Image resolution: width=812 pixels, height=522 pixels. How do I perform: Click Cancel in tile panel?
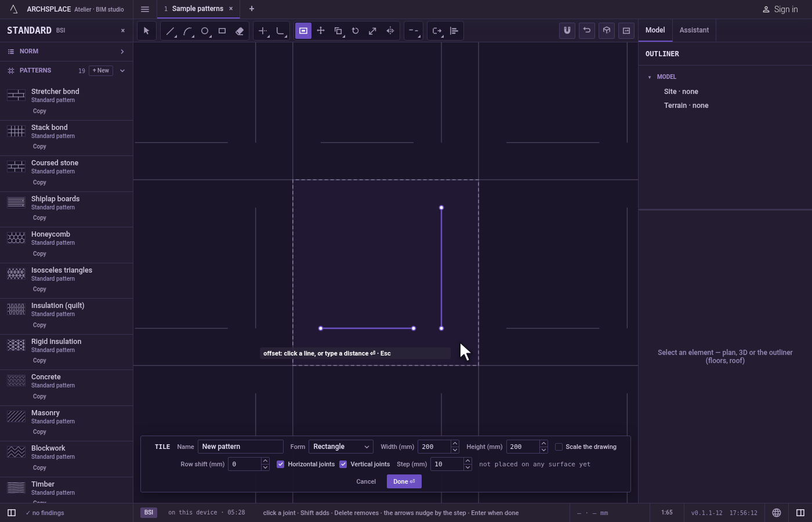(x=366, y=481)
